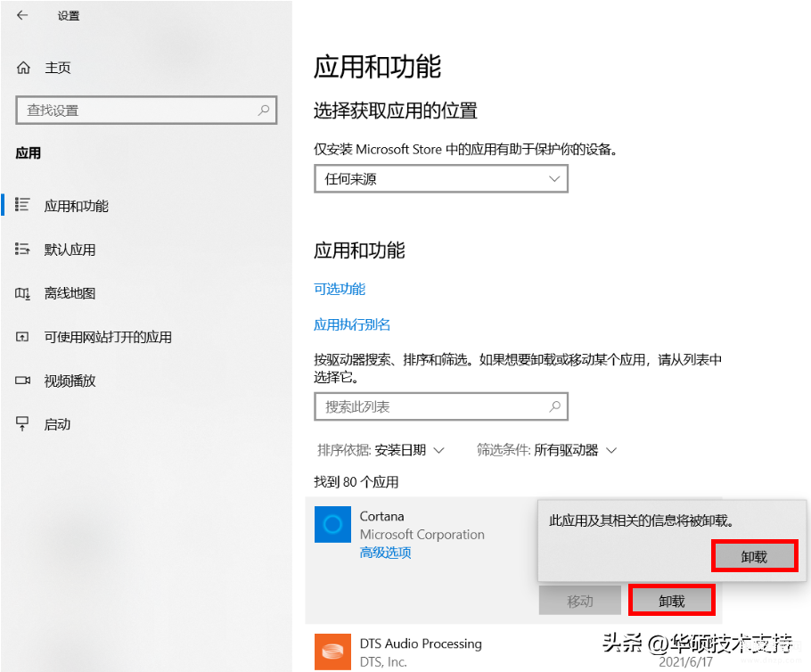Screen dimensions: 811x672
Task: Click the DTS Audio Processing app icon
Action: pos(332,652)
